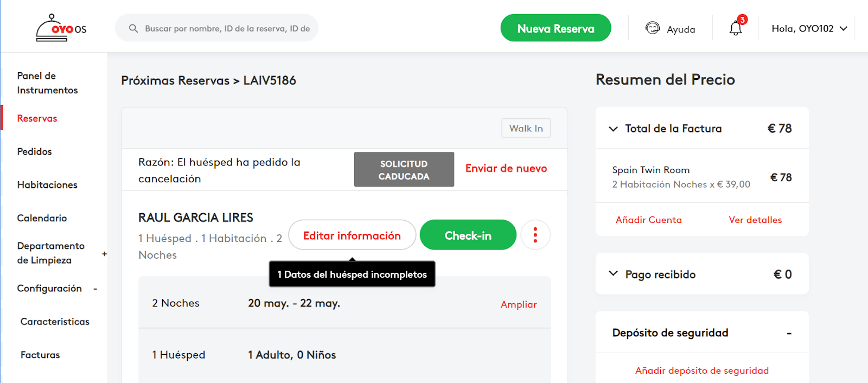Click SOLICITUD CADUCADA badge
Screen dimensions: 868x383
pos(404,169)
